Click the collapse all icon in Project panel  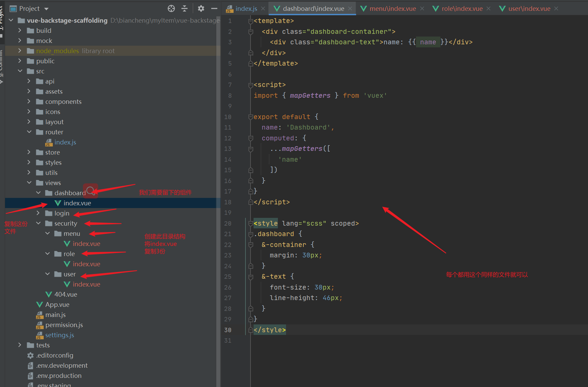coord(184,8)
